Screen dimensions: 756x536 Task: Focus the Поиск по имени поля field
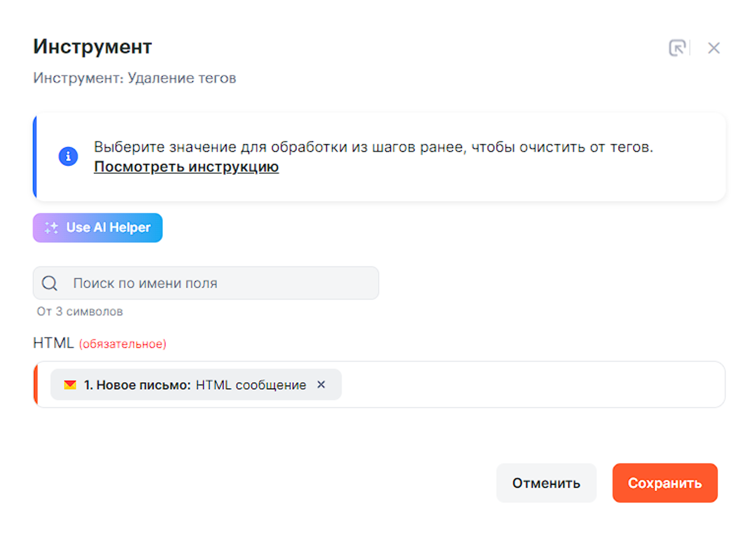pyautogui.click(x=221, y=283)
